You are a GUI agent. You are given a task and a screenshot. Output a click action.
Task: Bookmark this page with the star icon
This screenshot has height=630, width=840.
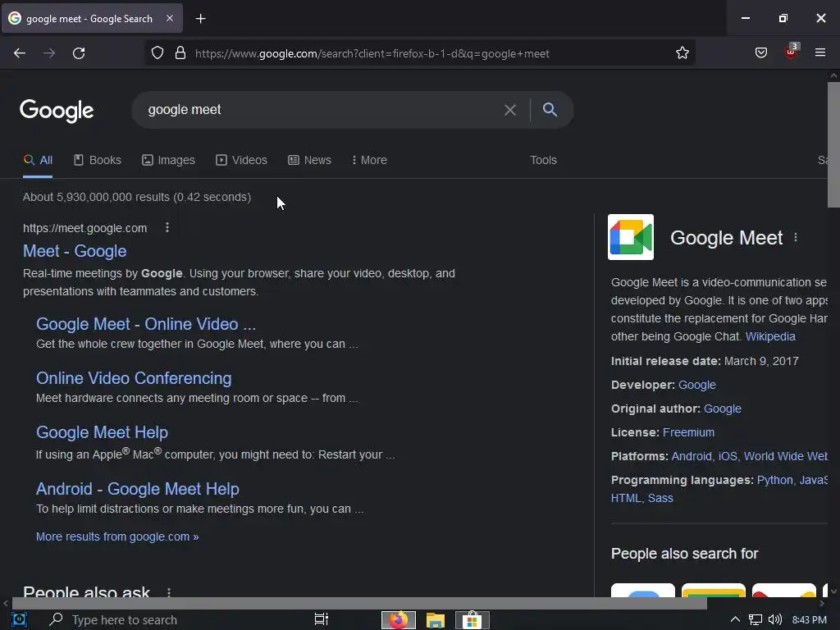coord(682,53)
